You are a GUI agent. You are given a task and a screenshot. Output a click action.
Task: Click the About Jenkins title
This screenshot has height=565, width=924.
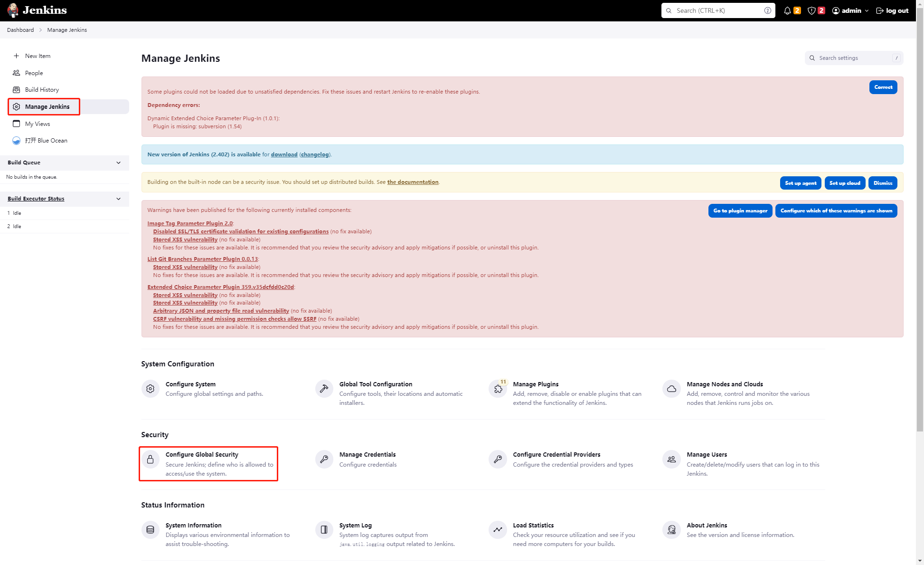[707, 525]
